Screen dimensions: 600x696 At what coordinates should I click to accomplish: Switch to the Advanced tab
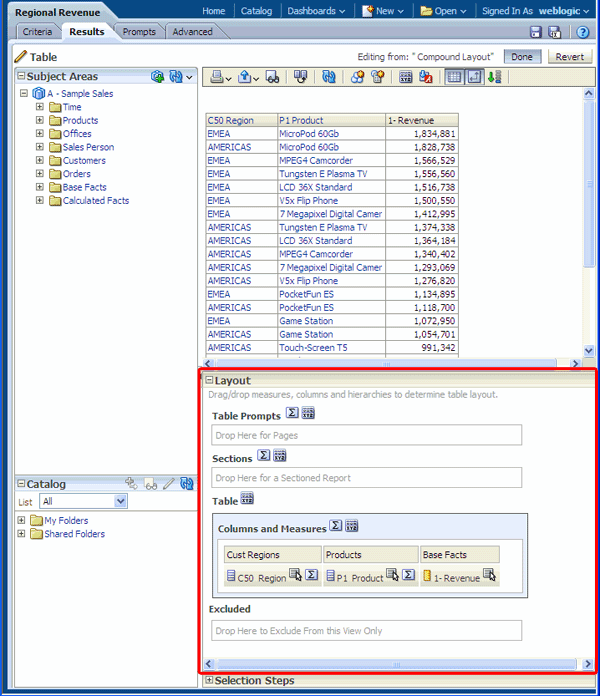pos(192,32)
